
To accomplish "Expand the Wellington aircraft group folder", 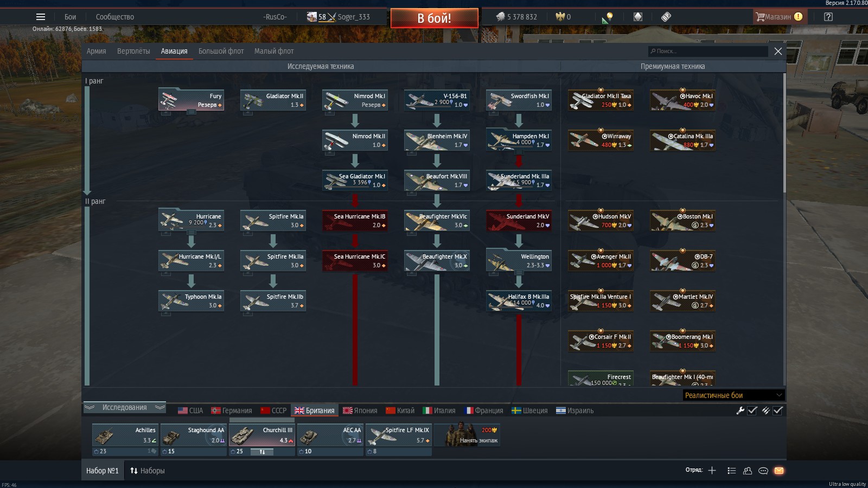I will click(x=519, y=260).
